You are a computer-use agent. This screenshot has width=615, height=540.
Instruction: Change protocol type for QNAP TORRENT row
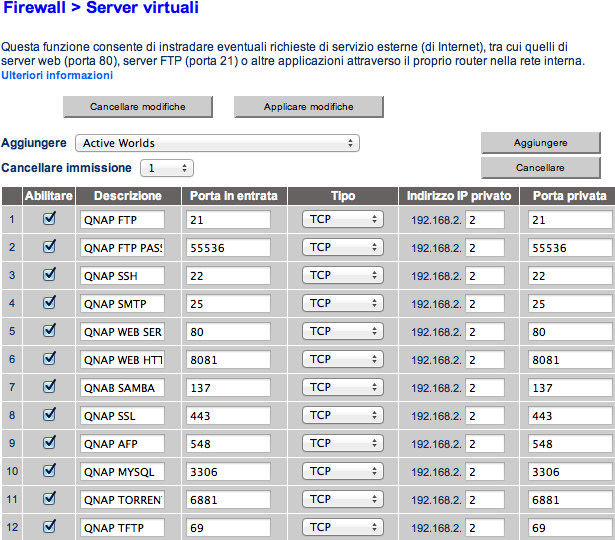pos(343,498)
